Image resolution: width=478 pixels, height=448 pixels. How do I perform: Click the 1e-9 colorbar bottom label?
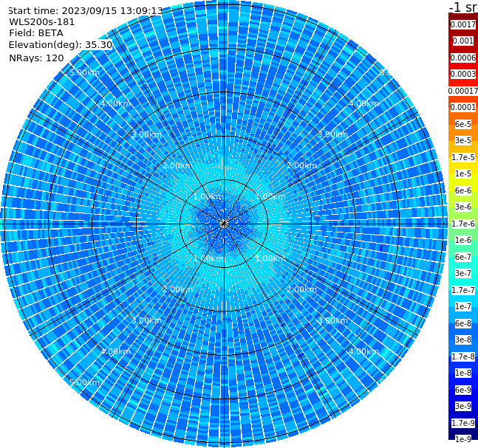(x=463, y=439)
